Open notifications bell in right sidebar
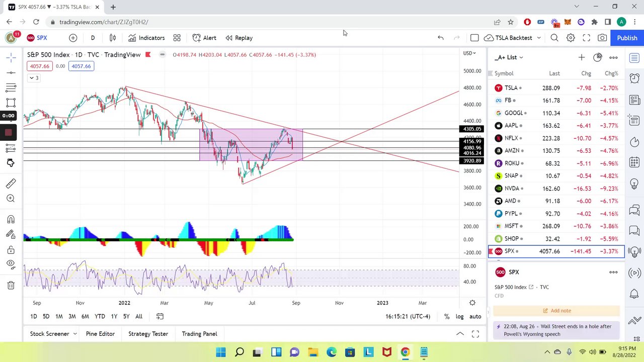Image resolution: width=644 pixels, height=362 pixels. (x=634, y=294)
